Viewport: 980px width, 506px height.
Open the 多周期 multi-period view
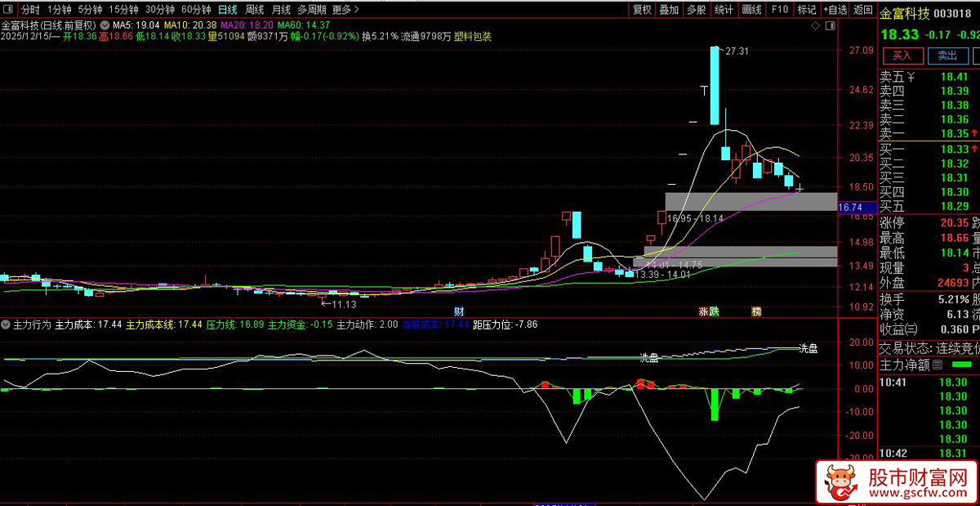(x=311, y=10)
